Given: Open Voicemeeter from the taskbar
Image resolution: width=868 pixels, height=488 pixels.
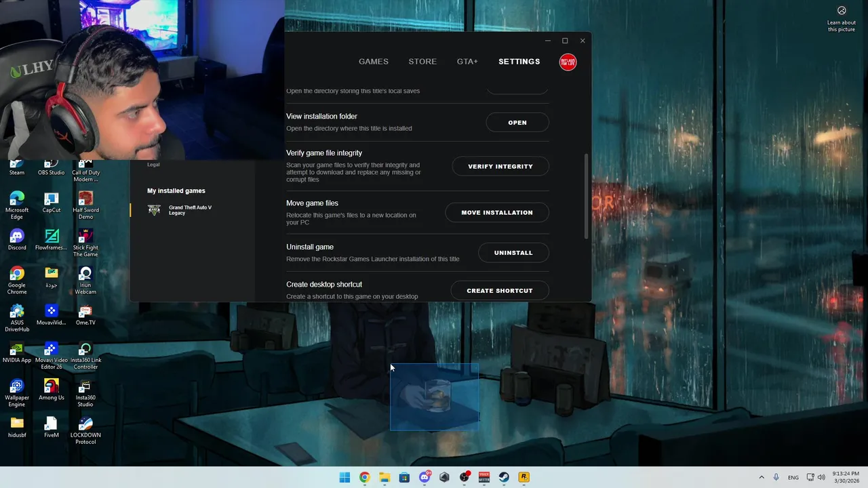Looking at the screenshot, I should (484, 477).
